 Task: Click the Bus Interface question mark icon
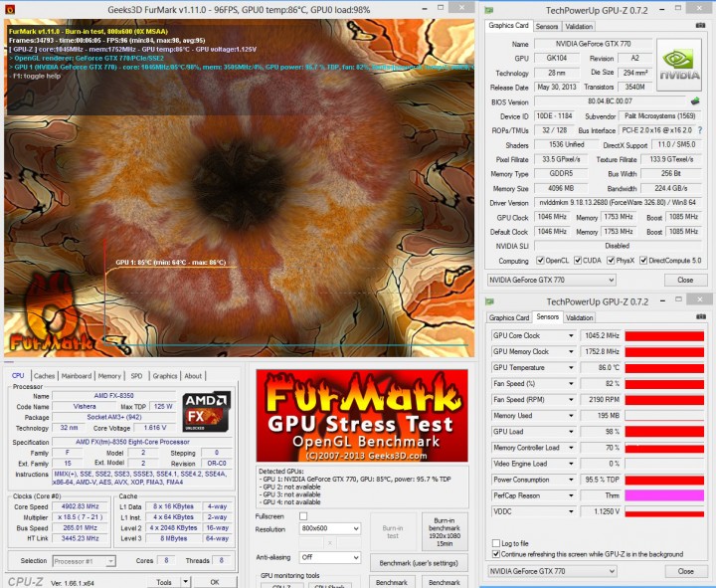click(x=700, y=130)
